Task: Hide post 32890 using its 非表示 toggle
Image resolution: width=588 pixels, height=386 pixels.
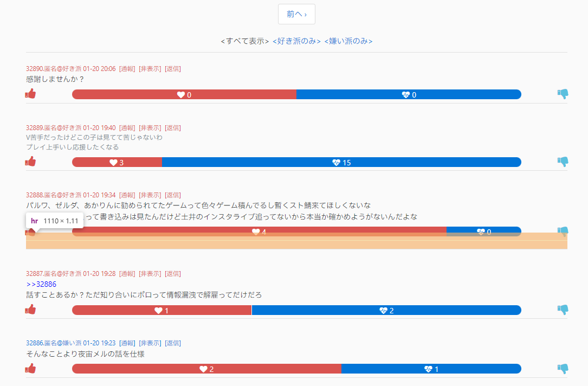Action: click(151, 68)
